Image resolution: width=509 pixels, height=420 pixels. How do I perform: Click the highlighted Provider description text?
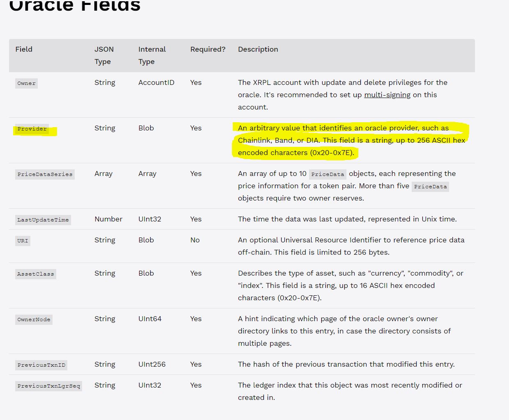coord(352,140)
